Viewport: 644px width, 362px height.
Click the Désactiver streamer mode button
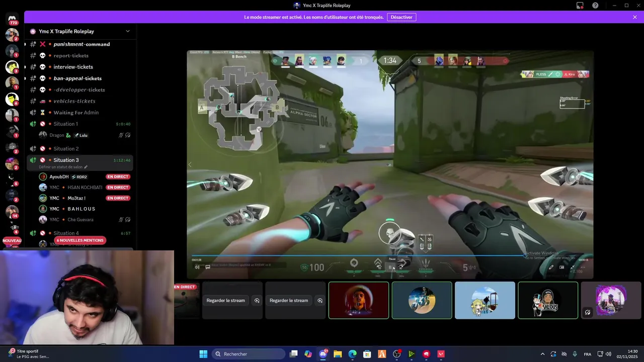(x=401, y=17)
